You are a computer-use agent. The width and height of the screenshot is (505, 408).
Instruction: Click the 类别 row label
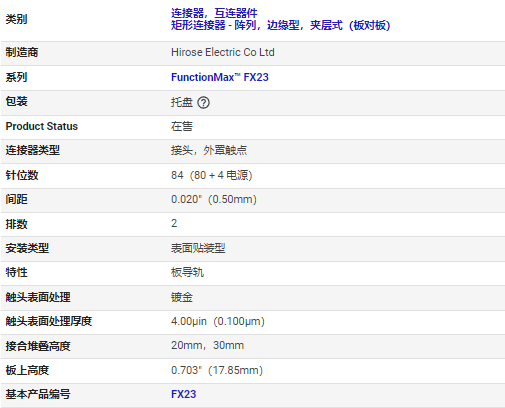tap(16, 19)
